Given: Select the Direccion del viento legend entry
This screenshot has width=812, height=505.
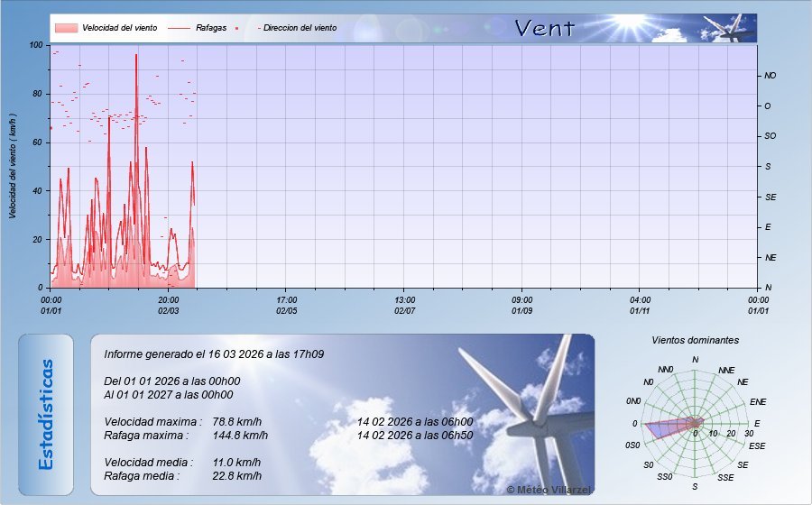Looking at the screenshot, I should tap(300, 28).
